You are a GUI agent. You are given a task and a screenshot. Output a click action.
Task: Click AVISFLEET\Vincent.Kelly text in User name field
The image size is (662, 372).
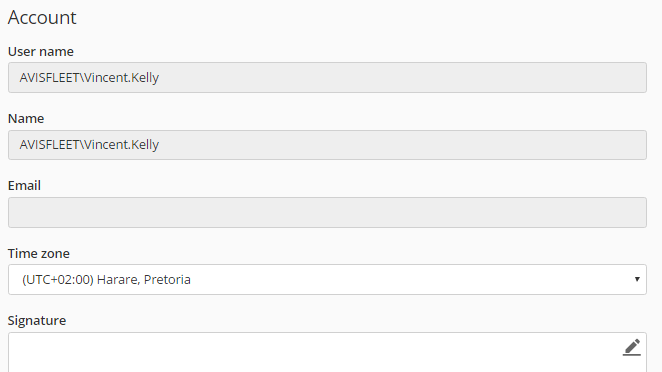pos(89,78)
